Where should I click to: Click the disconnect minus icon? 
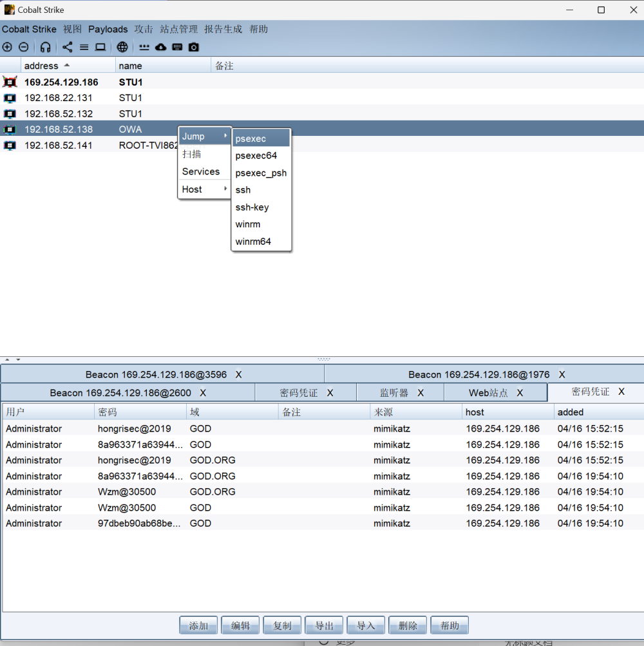coord(23,47)
